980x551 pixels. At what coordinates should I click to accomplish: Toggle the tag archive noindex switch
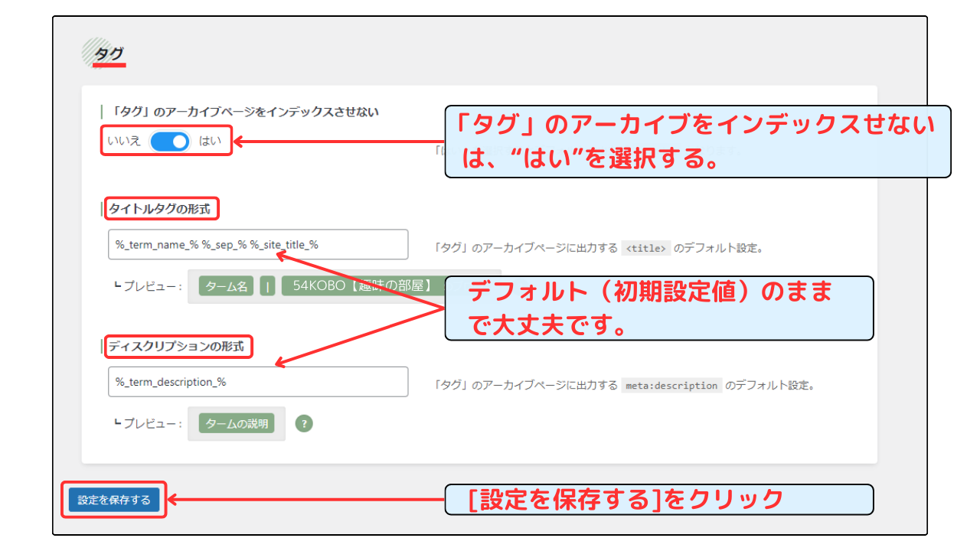(169, 142)
